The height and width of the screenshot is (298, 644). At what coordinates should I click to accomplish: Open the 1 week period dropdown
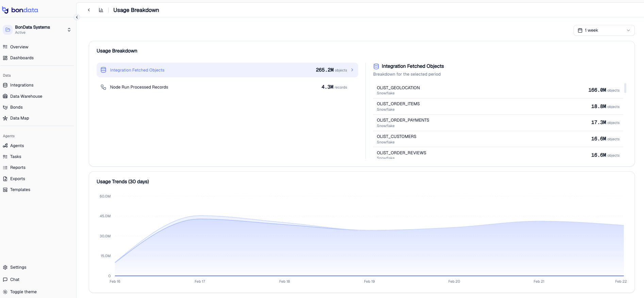tap(604, 30)
